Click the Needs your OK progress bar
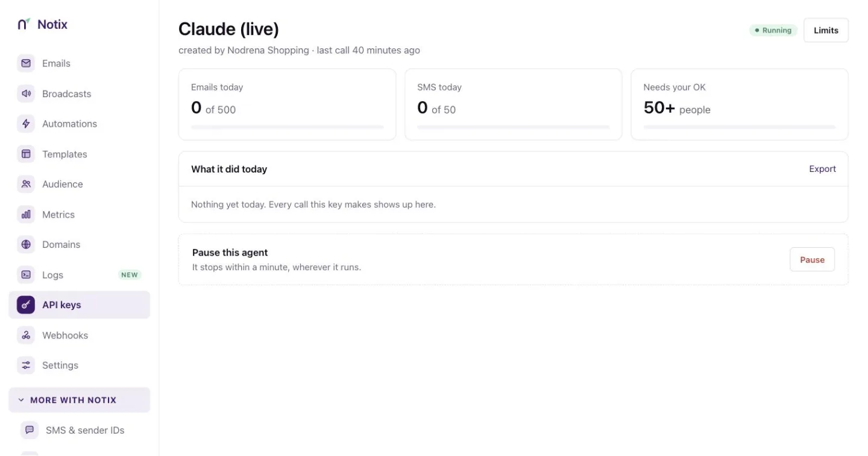This screenshot has height=456, width=868. click(739, 127)
